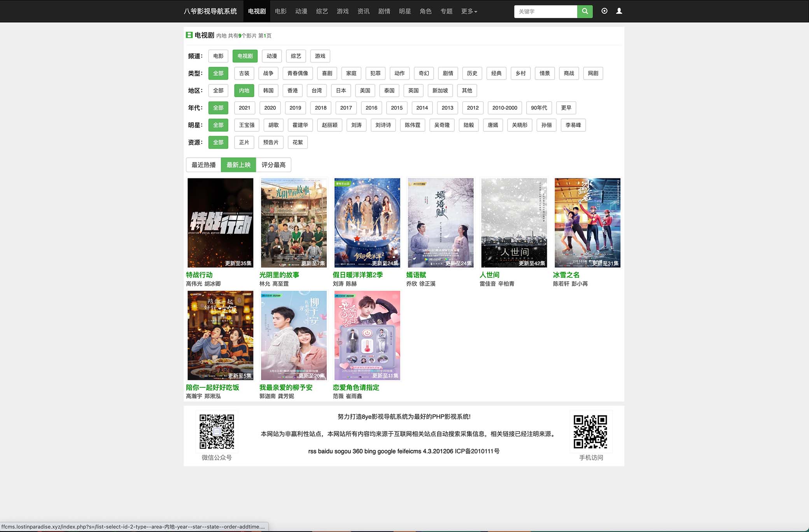Open the drama 特战行动 link
This screenshot has height=532, width=809.
pyautogui.click(x=198, y=275)
